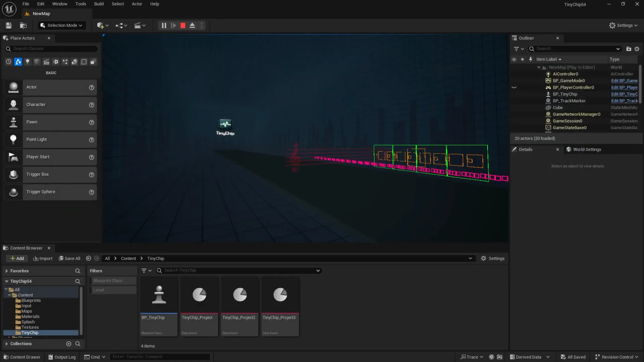Viewport: 644px width, 362px height.
Task: Go back in Content Browser history
Action: (x=89, y=258)
